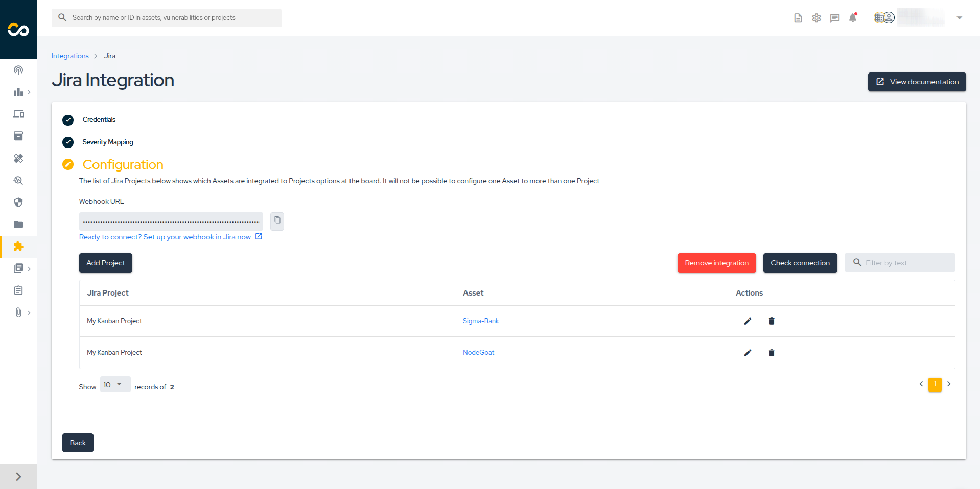Open the settings gear in header
980x489 pixels.
click(x=816, y=18)
